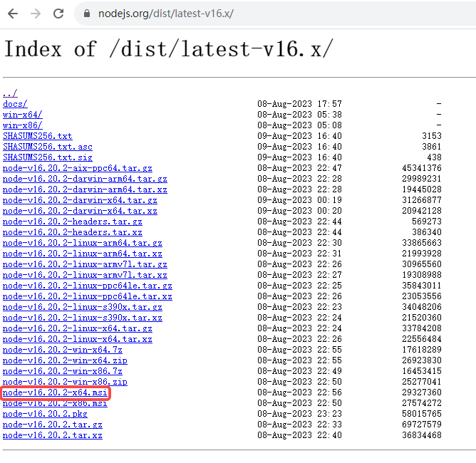Download node-v16.20.2-darwin-arm64.tar.xz
The image size is (476, 463).
(85, 189)
